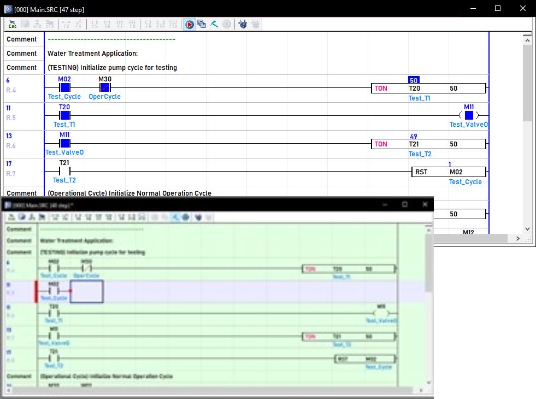Toggle the M30 OperCycle closed contact
Image resolution: width=536 pixels, height=399 pixels.
click(105, 88)
